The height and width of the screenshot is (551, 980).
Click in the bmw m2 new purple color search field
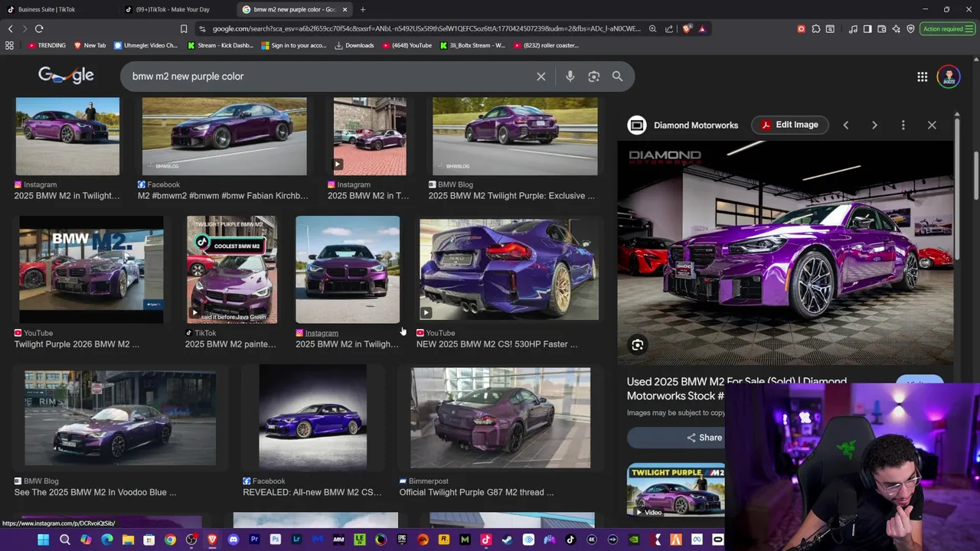click(329, 77)
